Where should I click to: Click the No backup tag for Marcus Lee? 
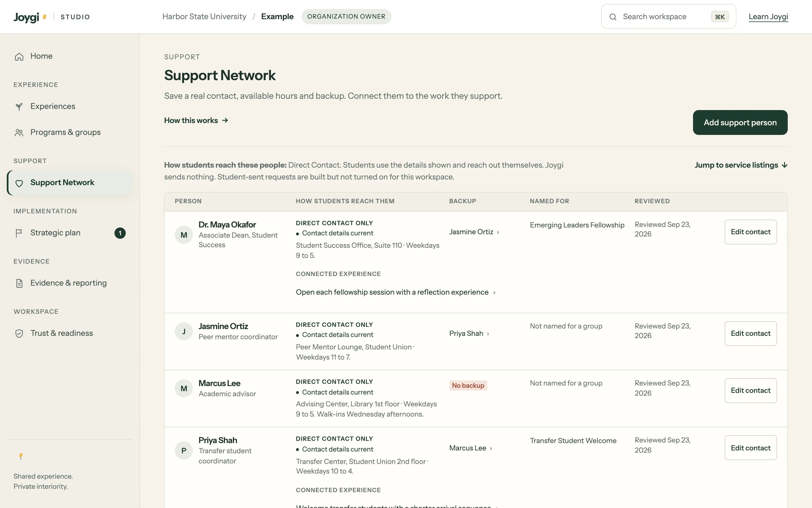click(468, 385)
